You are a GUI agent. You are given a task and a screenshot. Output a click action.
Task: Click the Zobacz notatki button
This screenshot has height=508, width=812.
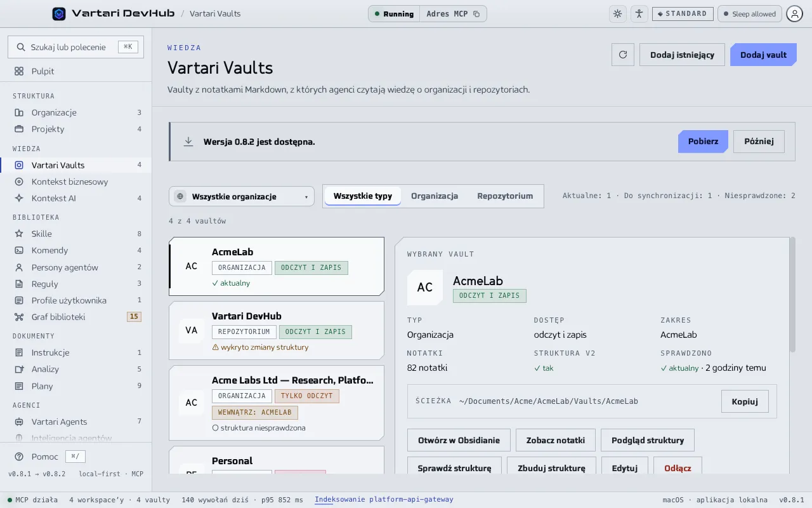tap(555, 440)
